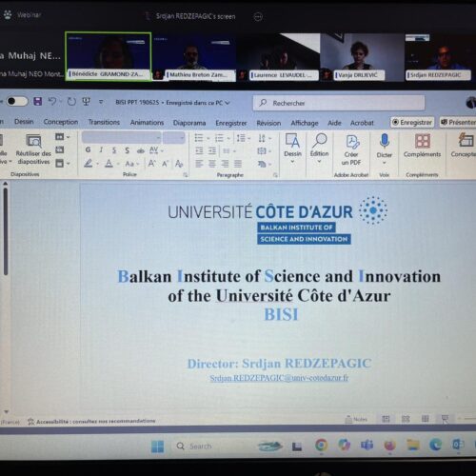Viewport: 476px width, 476px height.
Task: Toggle underline text formatting
Action: click(114, 150)
